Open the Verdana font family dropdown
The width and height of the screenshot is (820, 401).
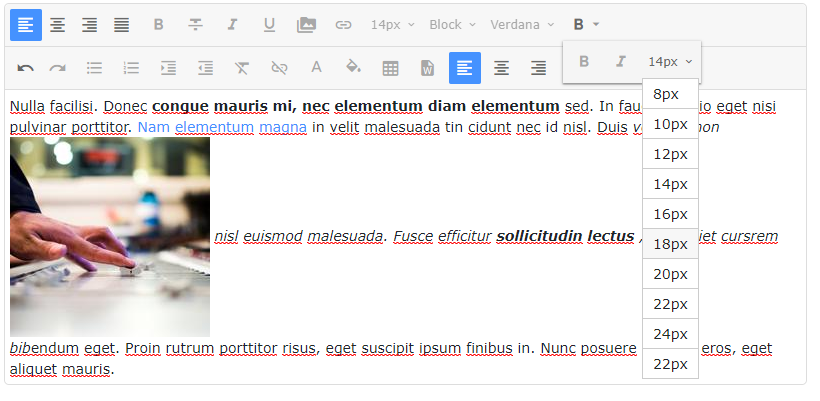point(522,25)
